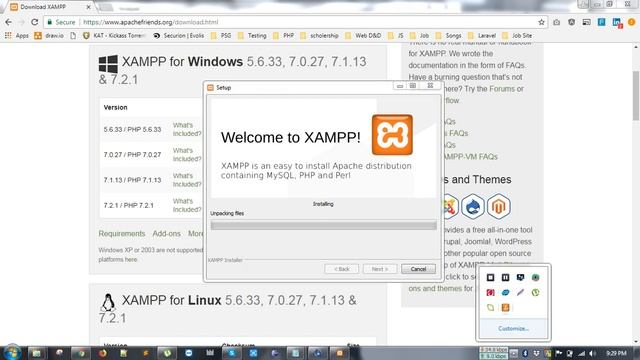
Task: Click the browser address bar URL
Action: [x=151, y=22]
